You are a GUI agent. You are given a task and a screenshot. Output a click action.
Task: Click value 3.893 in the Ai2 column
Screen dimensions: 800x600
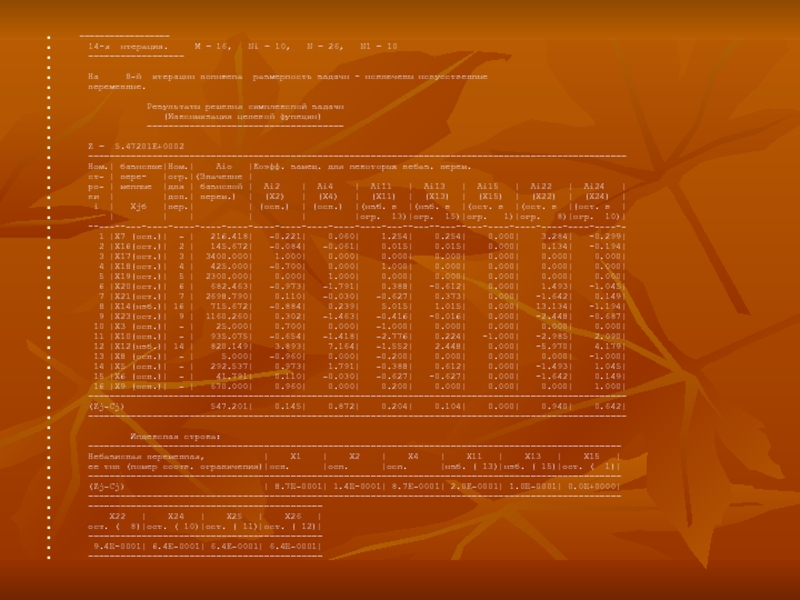coord(288,346)
